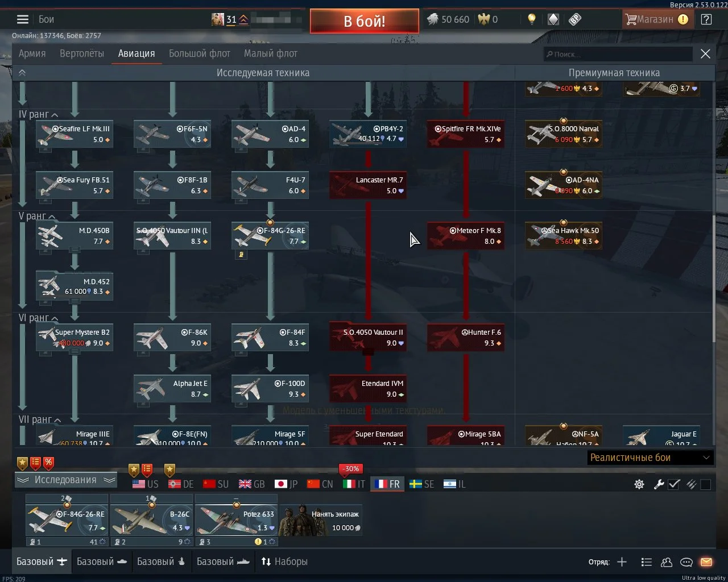Tick the auto-repair checkbox beside wrench
The height and width of the screenshot is (582, 728).
[674, 484]
